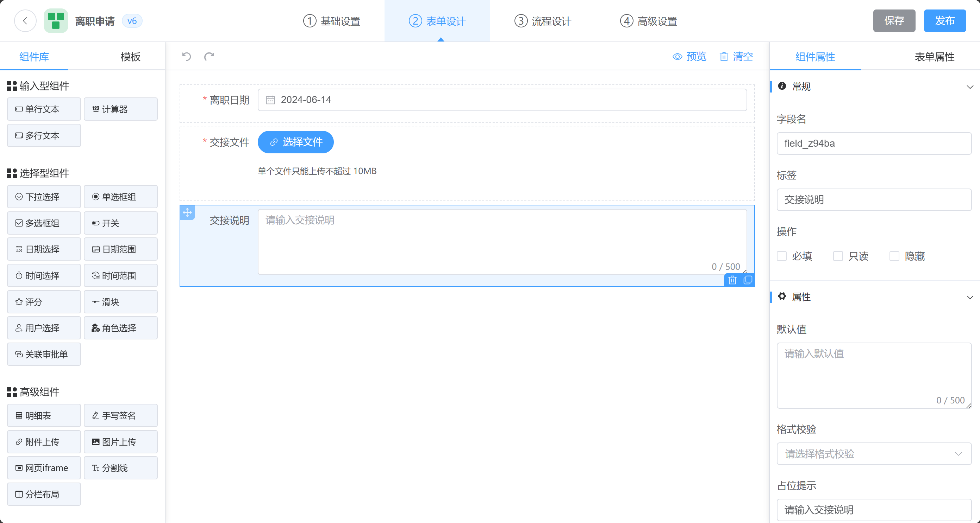Click the green 离职申请 app logo
Viewport: 980px width, 523px height.
click(56, 21)
